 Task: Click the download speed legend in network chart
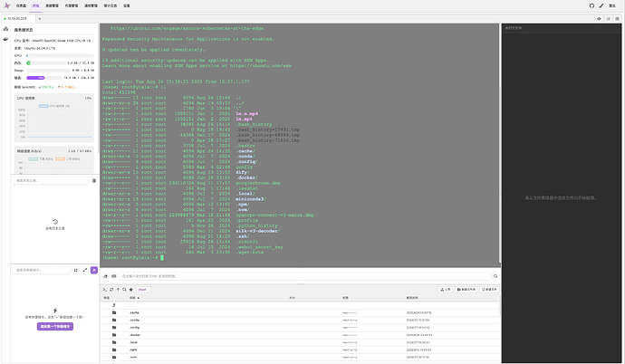(x=40, y=158)
